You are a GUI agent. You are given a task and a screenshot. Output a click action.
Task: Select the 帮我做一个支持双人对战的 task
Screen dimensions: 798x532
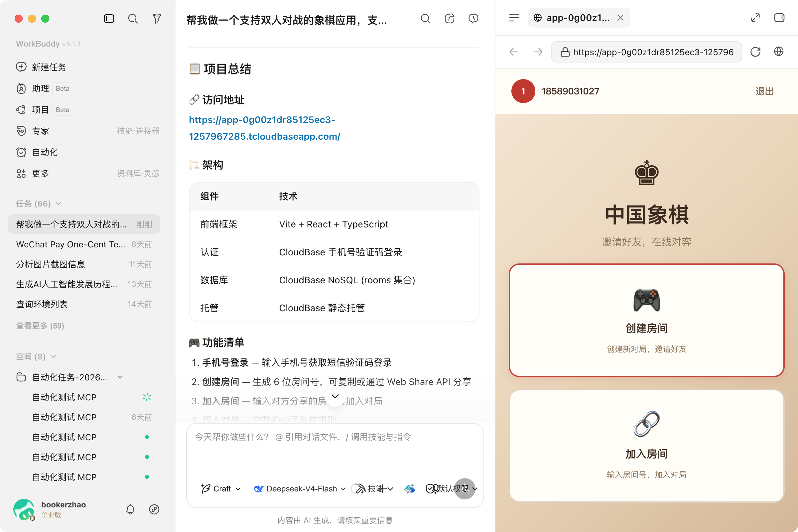pos(84,224)
